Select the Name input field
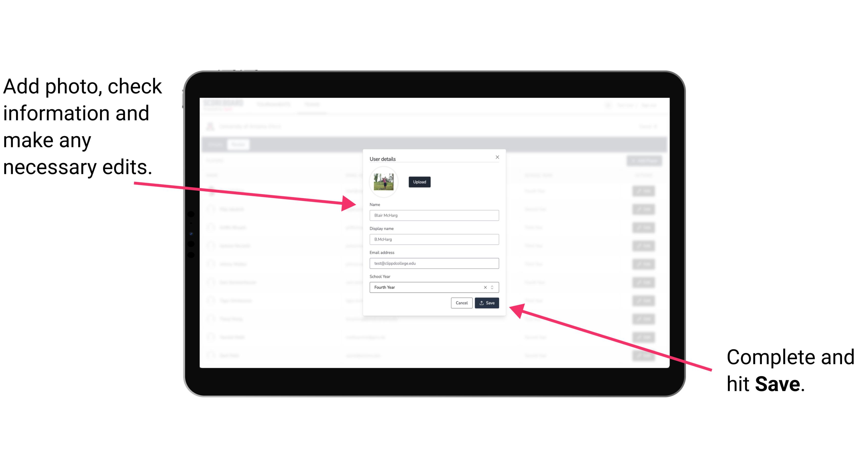 434,216
